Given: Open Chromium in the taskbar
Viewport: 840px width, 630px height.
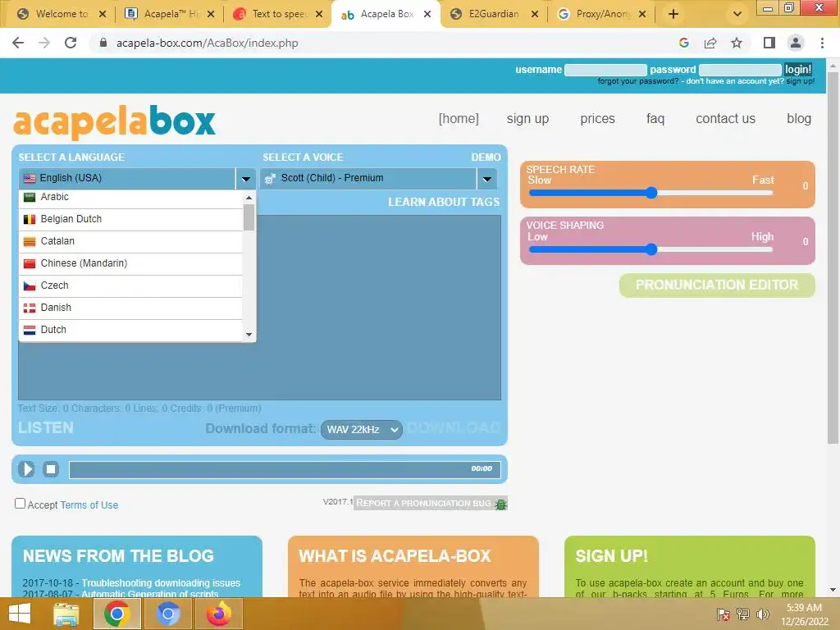Looking at the screenshot, I should coord(167,614).
